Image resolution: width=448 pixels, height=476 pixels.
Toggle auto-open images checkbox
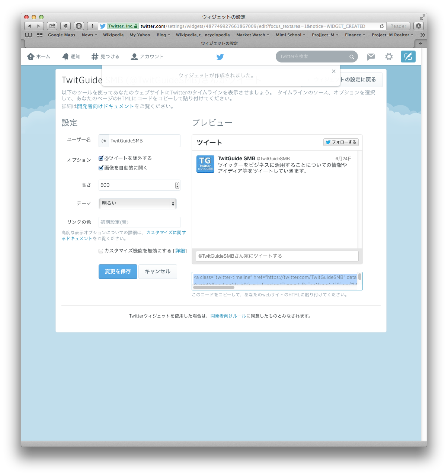101,168
